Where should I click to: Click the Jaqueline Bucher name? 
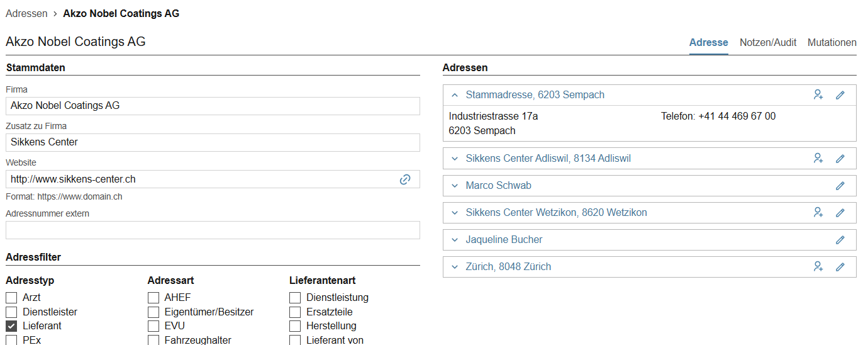(504, 240)
